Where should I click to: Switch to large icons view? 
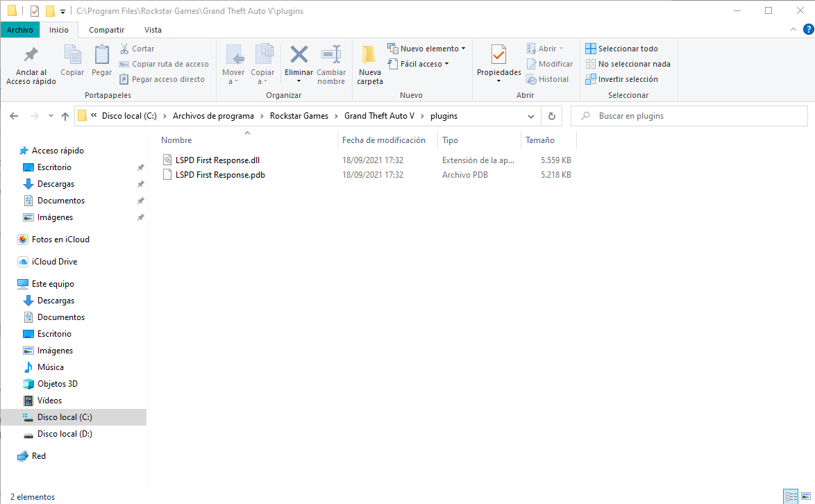(x=806, y=497)
